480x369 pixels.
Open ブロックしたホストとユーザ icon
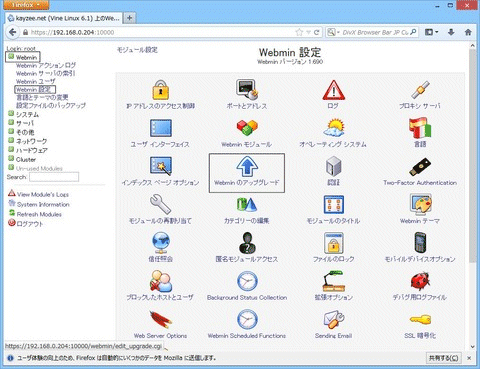[161, 281]
